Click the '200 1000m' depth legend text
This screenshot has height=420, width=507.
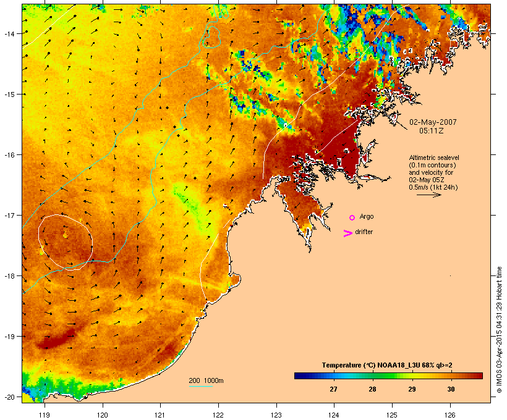(x=206, y=380)
